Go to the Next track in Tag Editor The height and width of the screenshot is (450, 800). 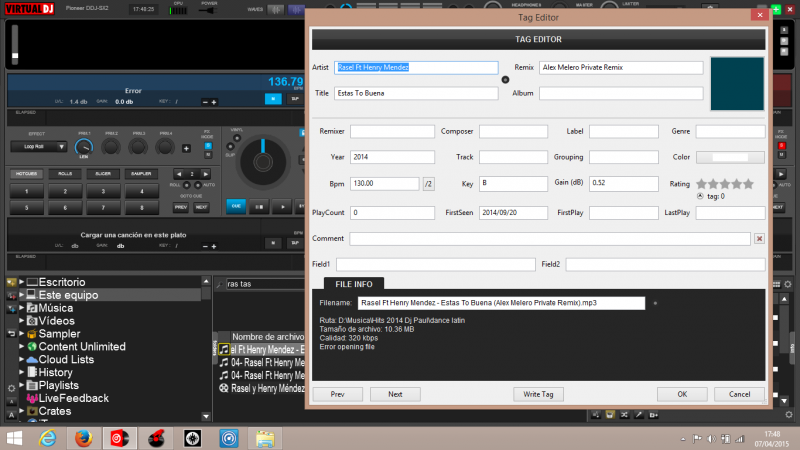(395, 394)
